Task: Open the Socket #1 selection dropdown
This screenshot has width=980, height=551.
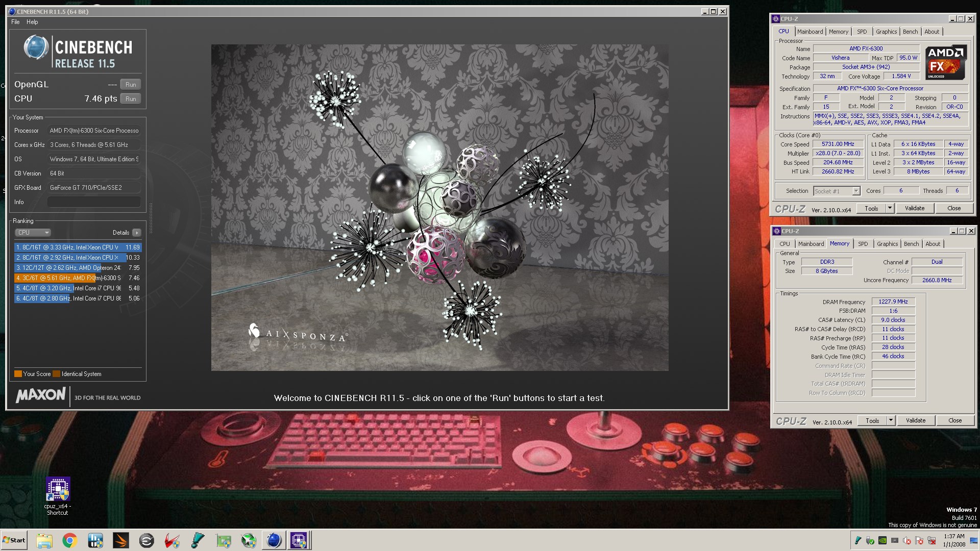Action: tap(837, 191)
